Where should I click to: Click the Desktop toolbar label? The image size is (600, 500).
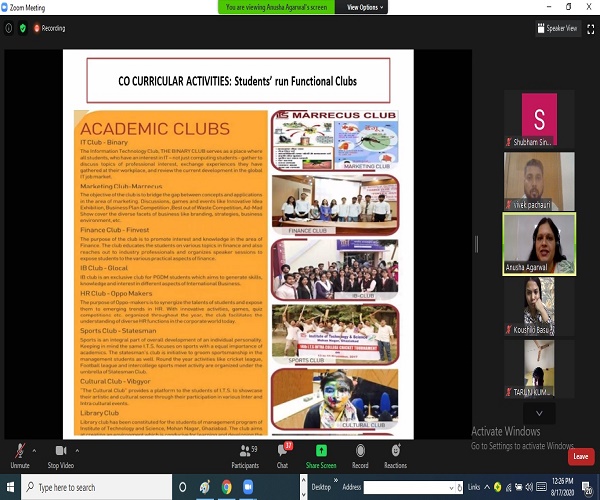(x=321, y=487)
